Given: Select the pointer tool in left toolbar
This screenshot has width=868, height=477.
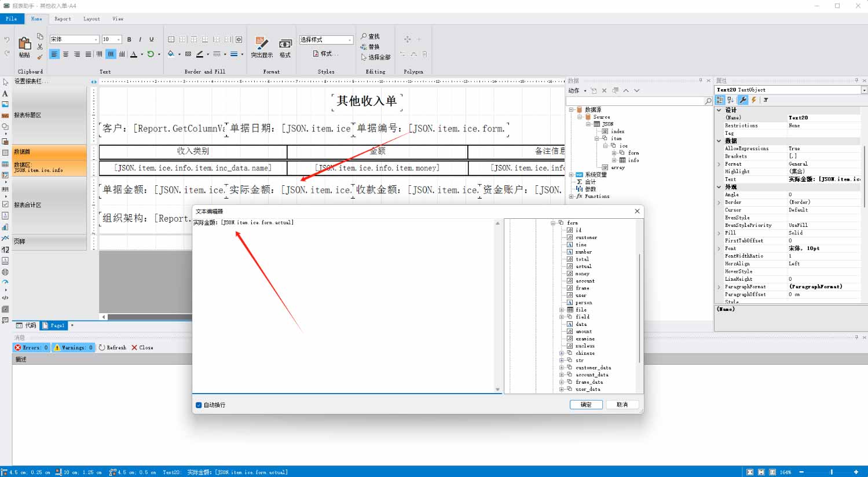Looking at the screenshot, I should click(x=5, y=82).
